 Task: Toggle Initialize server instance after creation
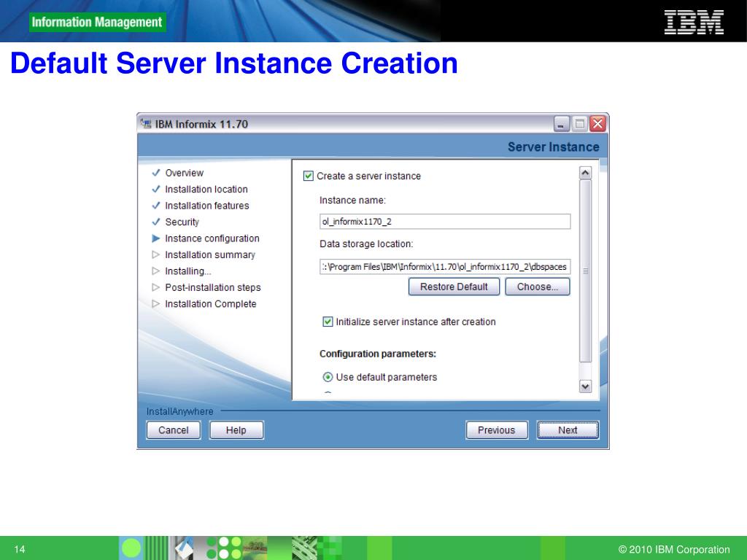328,322
